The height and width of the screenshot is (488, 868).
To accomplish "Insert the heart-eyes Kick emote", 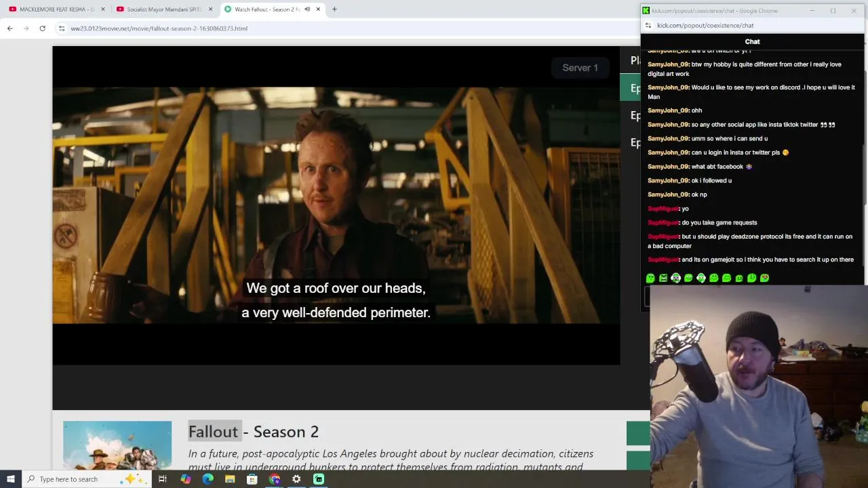I will [765, 278].
